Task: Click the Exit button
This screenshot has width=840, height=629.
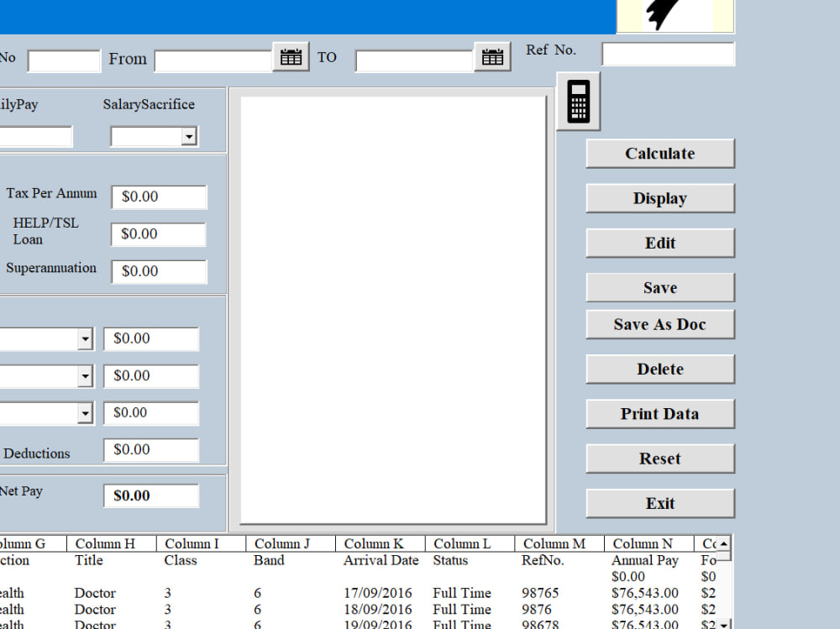Action: [660, 503]
